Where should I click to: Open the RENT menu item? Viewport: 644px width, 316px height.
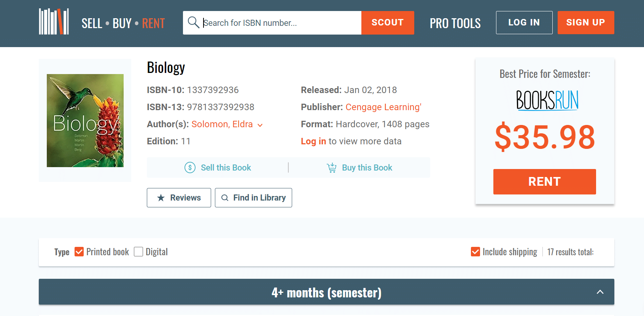154,24
